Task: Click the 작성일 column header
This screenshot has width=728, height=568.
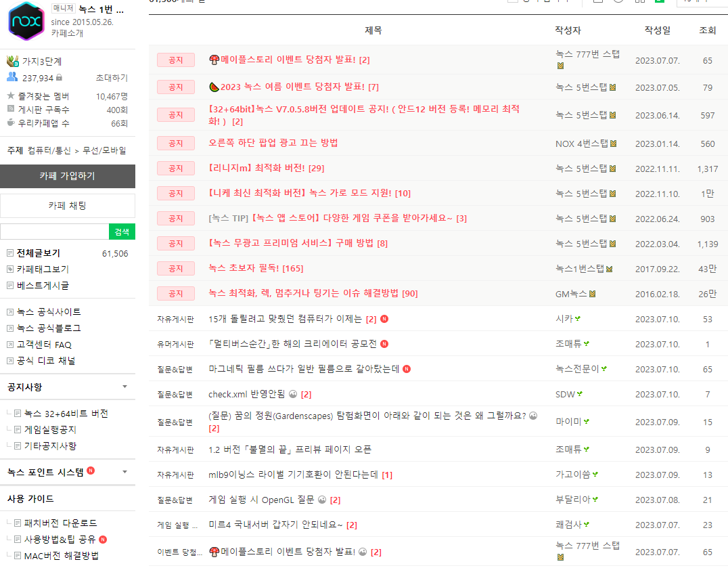Action: pyautogui.click(x=657, y=30)
